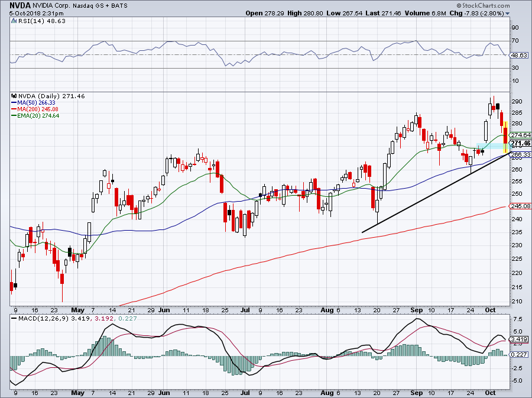
Task: Click the 3.192 signal value in MACD legend
Action: (103, 319)
